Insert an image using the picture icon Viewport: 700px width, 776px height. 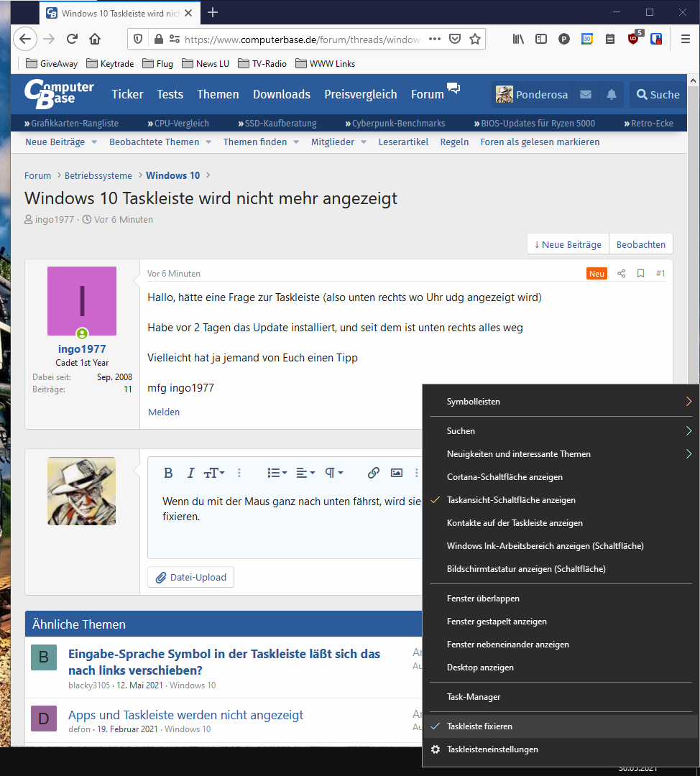(397, 473)
